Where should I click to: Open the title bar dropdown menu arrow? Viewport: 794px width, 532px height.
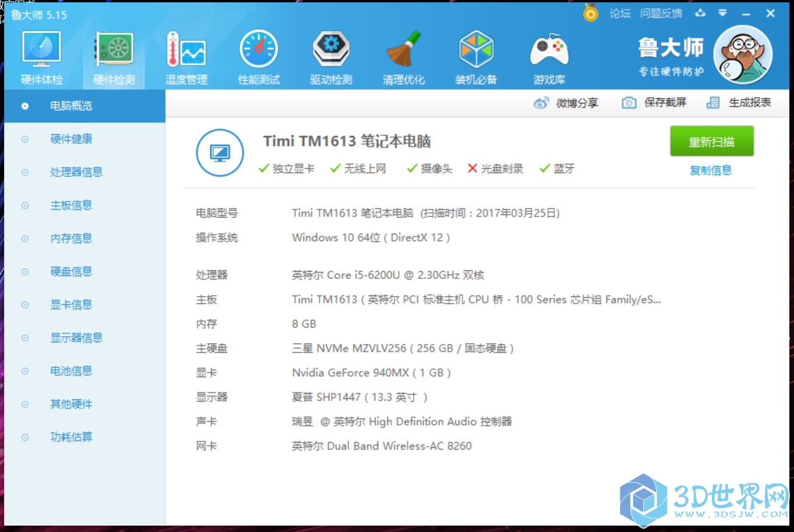point(722,13)
